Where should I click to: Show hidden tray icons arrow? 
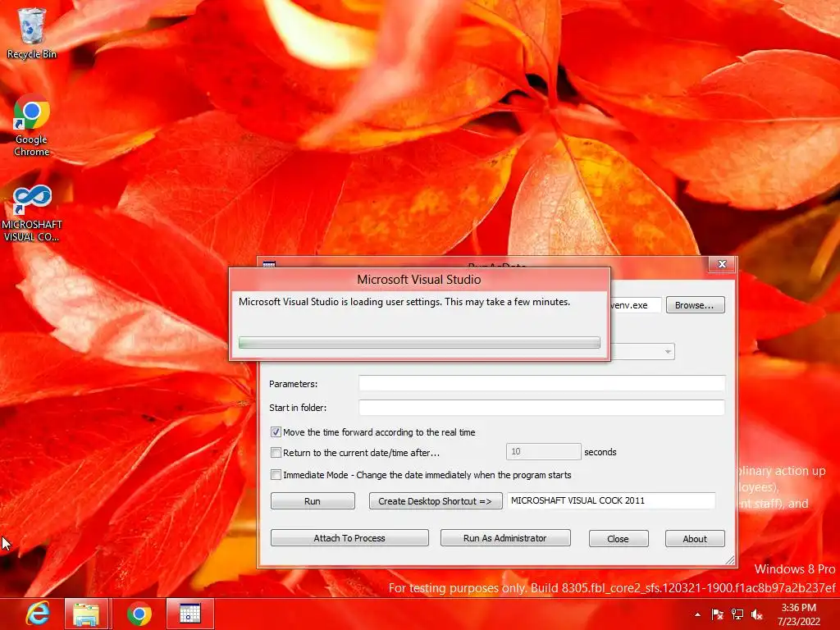click(x=697, y=614)
